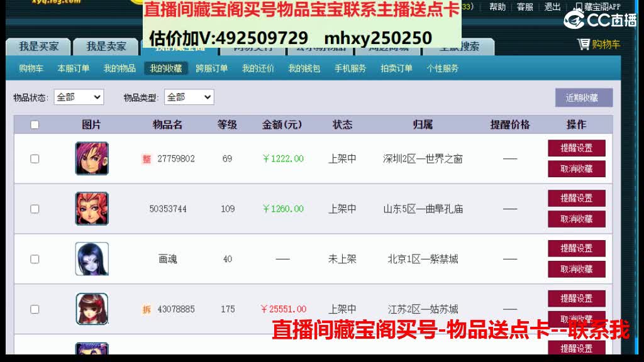
Task: Click 取消收藏 for item 50353744
Action: (x=577, y=219)
